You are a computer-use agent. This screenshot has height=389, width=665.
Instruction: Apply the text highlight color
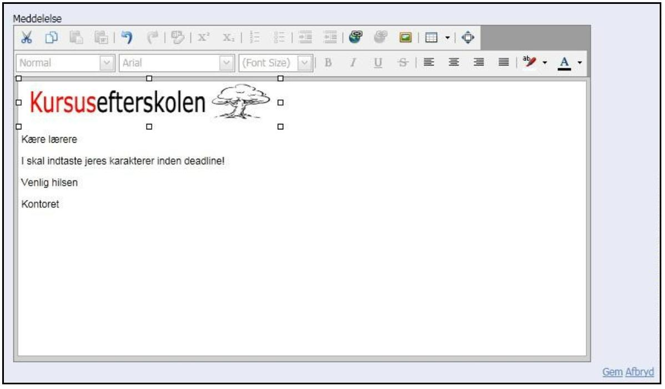(x=529, y=62)
